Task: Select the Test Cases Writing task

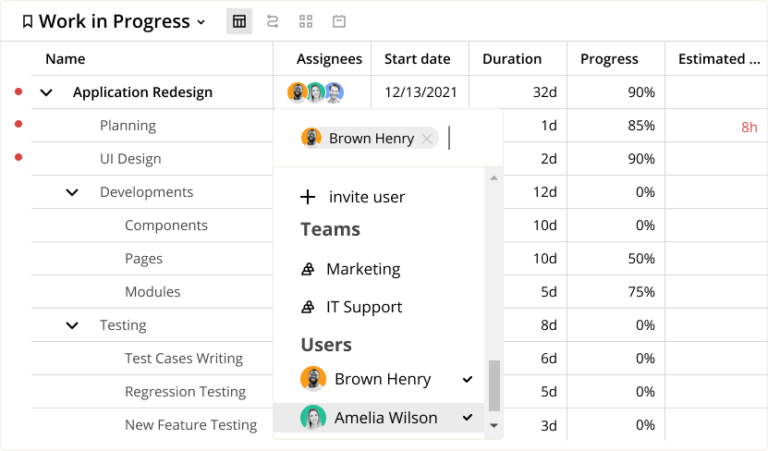Action: click(184, 359)
